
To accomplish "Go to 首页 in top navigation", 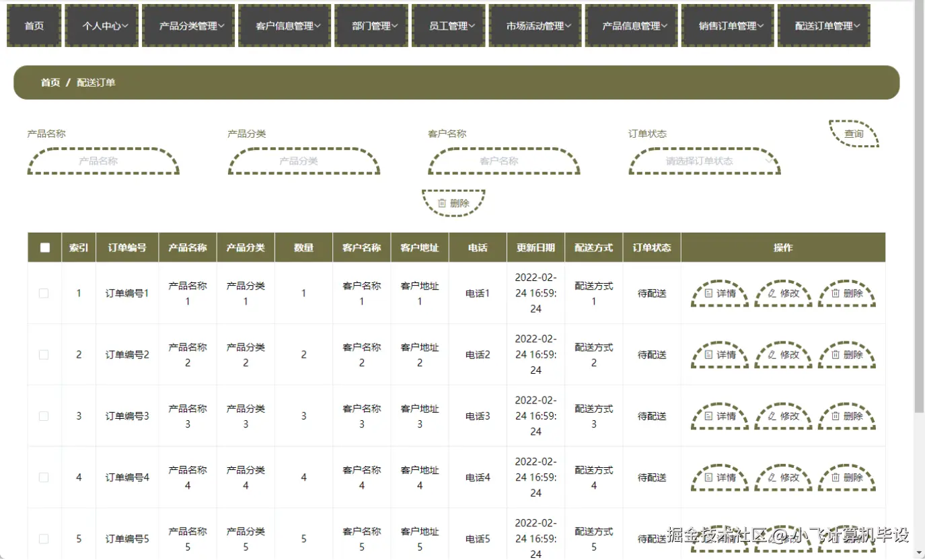I will 34,26.
